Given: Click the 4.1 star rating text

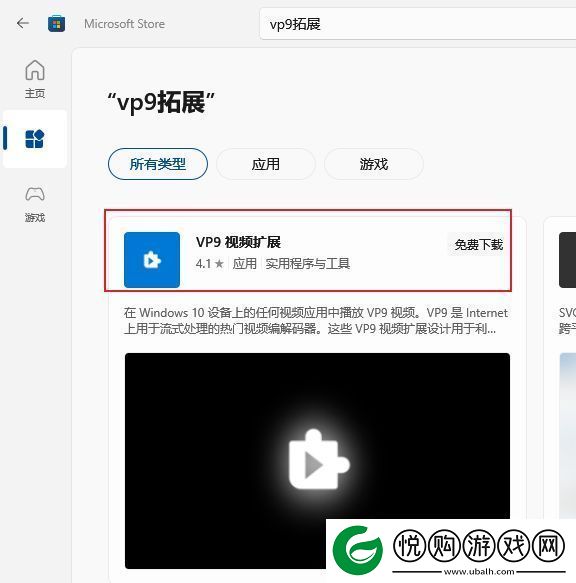Looking at the screenshot, I should [x=209, y=264].
